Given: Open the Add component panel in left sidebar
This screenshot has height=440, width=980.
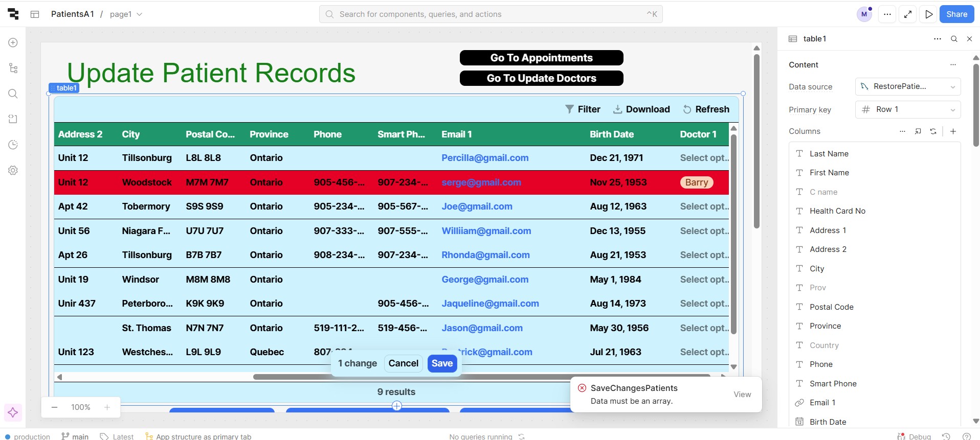Looking at the screenshot, I should pyautogui.click(x=13, y=43).
